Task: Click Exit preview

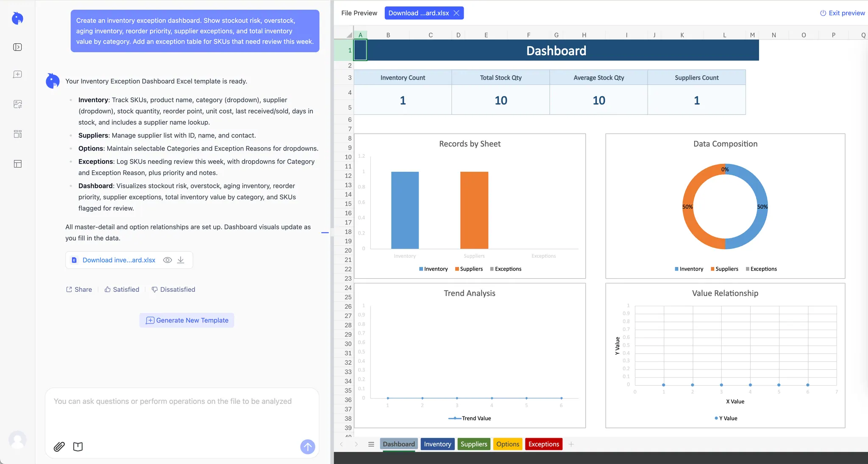Action: (x=843, y=13)
